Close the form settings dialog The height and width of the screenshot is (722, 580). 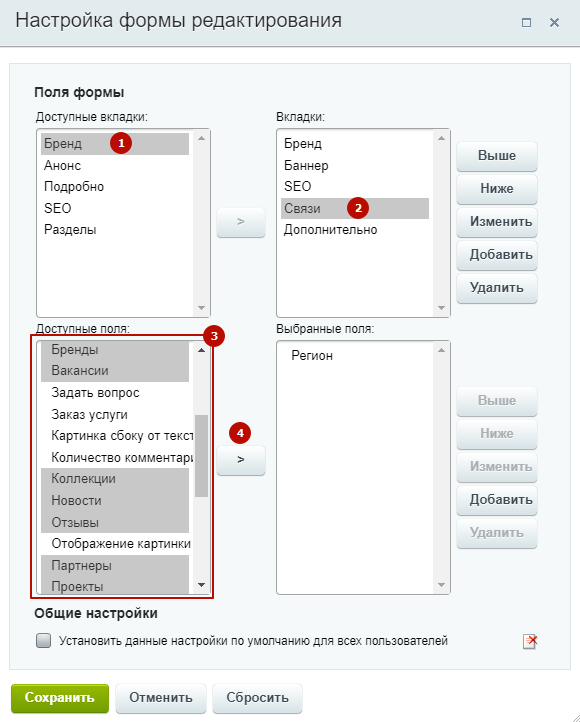(x=554, y=22)
